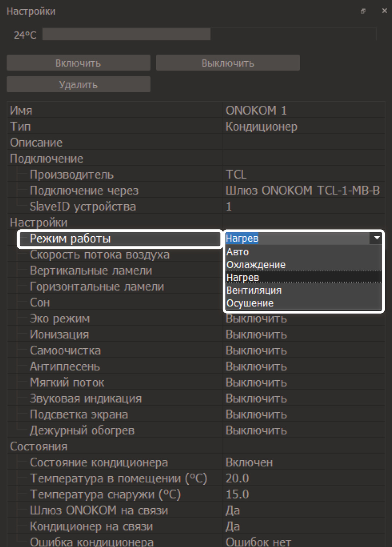This screenshot has width=392, height=547.
Task: Toggle the Самоочистка setting value
Action: click(303, 351)
